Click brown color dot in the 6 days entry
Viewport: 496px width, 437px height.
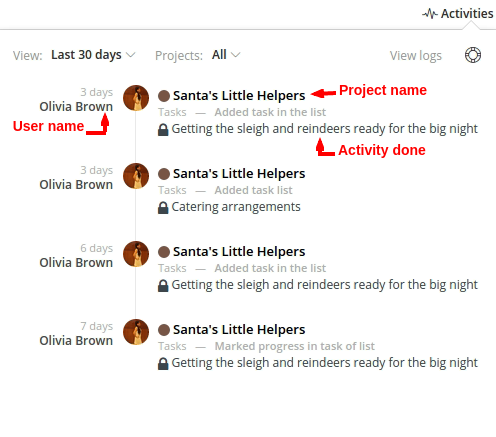click(164, 252)
